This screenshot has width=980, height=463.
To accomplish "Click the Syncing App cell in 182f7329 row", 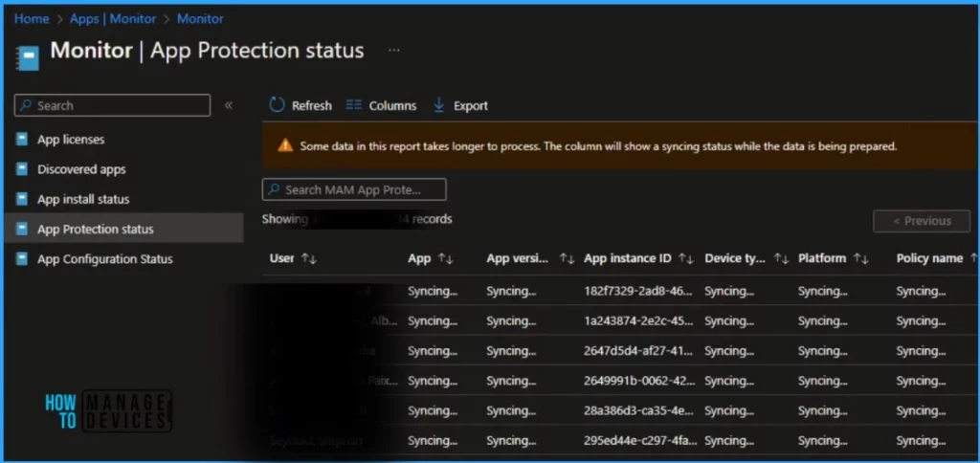I will 433,291.
